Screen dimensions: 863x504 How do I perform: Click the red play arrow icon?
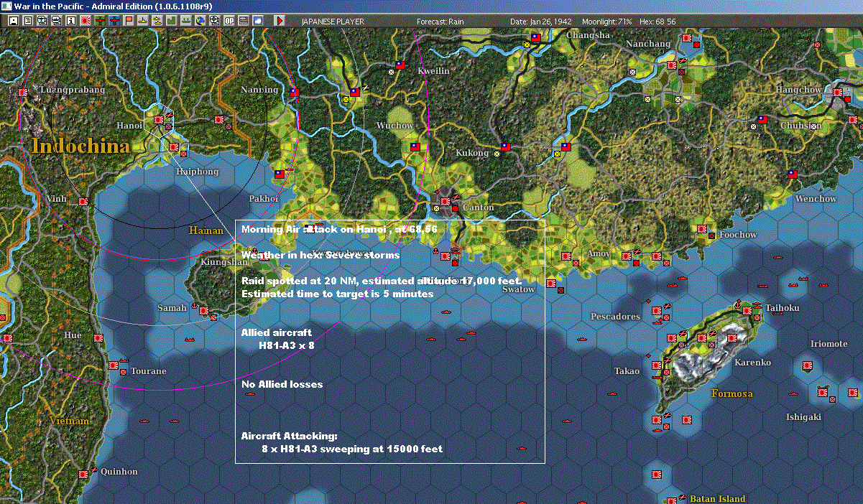(x=280, y=21)
